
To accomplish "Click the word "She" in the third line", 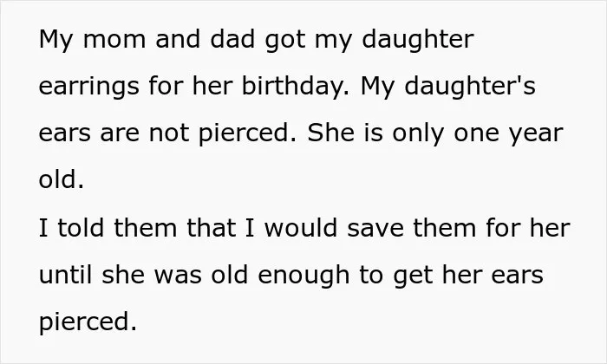I will point(331,133).
